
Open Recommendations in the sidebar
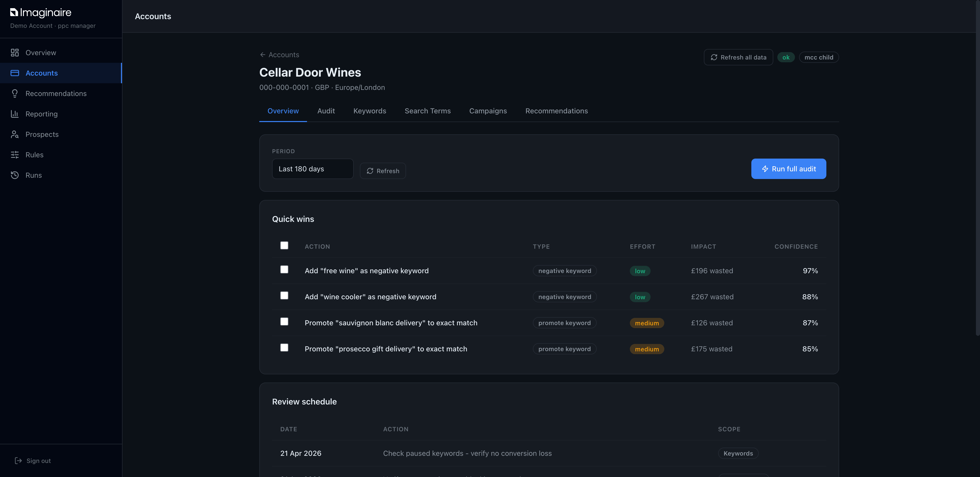[x=61, y=94]
